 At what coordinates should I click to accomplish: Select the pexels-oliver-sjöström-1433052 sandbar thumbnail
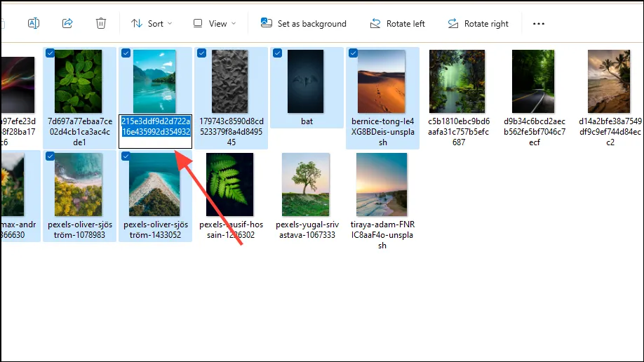pyautogui.click(x=154, y=185)
